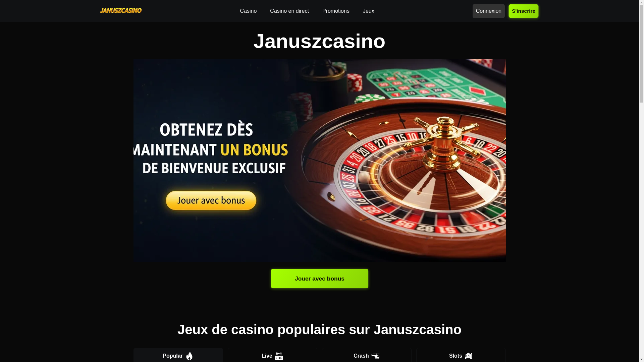Click the Januszcasino logo in header
The image size is (644, 362).
[x=121, y=11]
